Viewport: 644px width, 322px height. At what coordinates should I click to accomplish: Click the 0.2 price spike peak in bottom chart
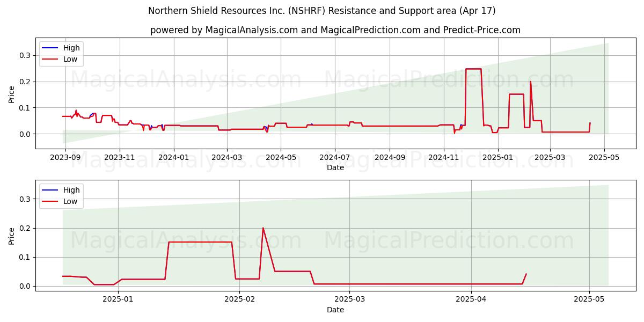[263, 228]
